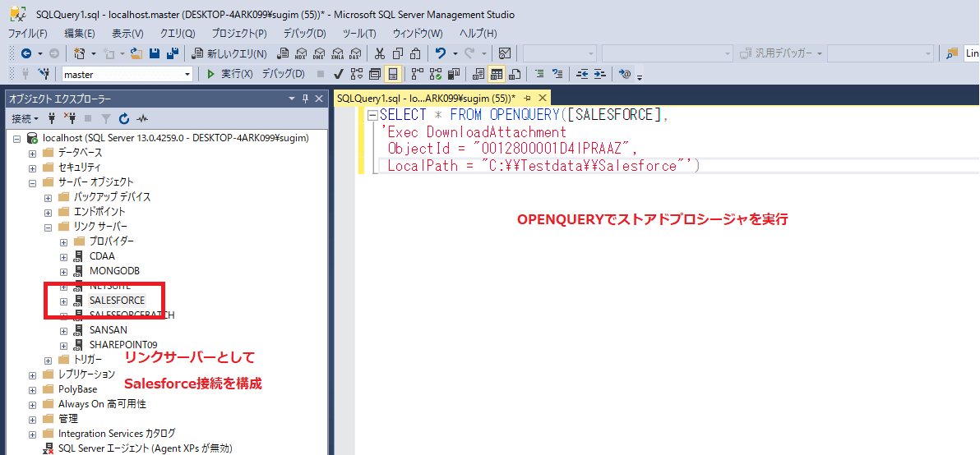Click the open file folder icon

click(136, 53)
